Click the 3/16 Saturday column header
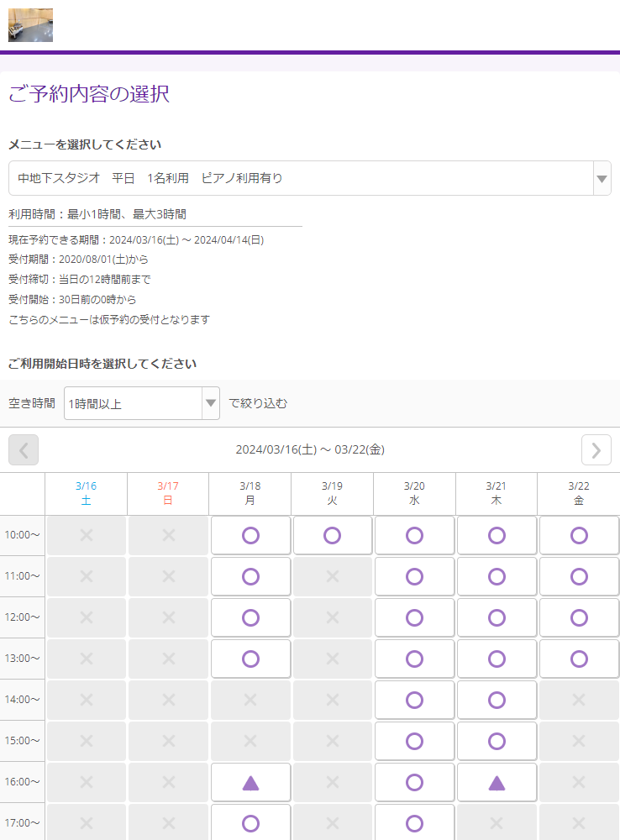This screenshot has height=840, width=620. pyautogui.click(x=86, y=494)
